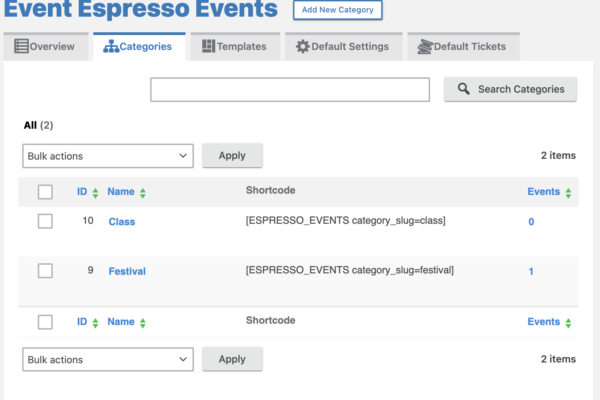Select the Festival category checkbox
Viewport: 600px width, 400px height.
pyautogui.click(x=45, y=271)
